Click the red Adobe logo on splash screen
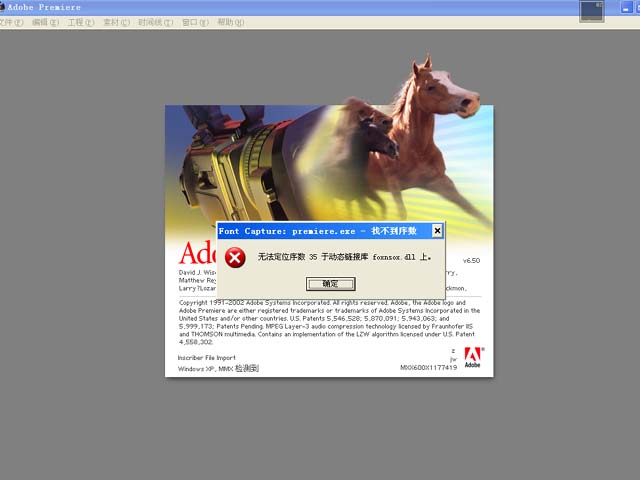This screenshot has width=640, height=480. [473, 357]
